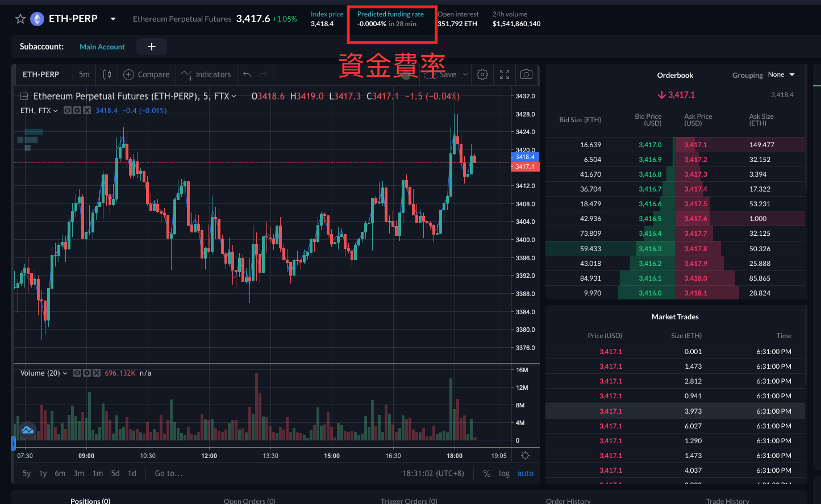The width and height of the screenshot is (821, 504).
Task: Hide the ETH, FTX overlay with eye icon
Action: pos(68,110)
